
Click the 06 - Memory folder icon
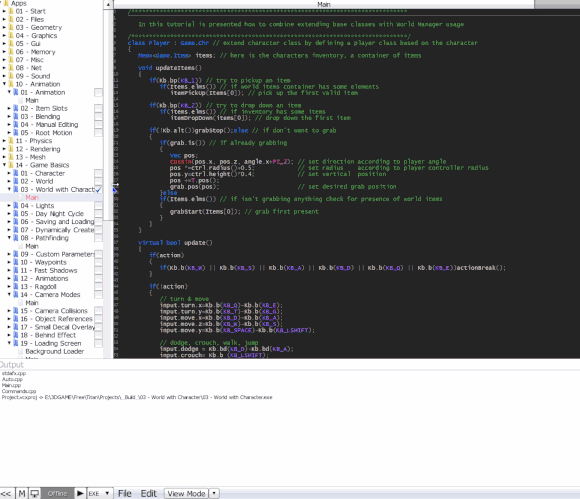point(11,52)
